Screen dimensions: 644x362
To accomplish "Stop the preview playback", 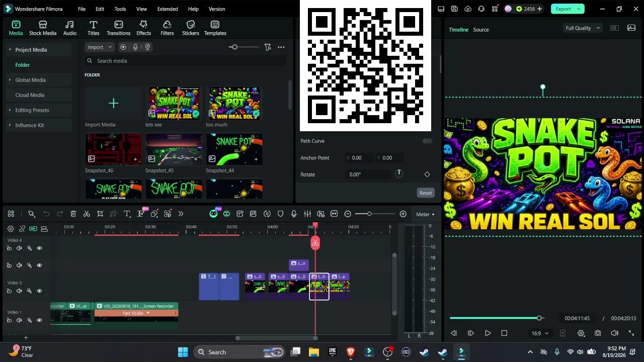I will coord(504,333).
